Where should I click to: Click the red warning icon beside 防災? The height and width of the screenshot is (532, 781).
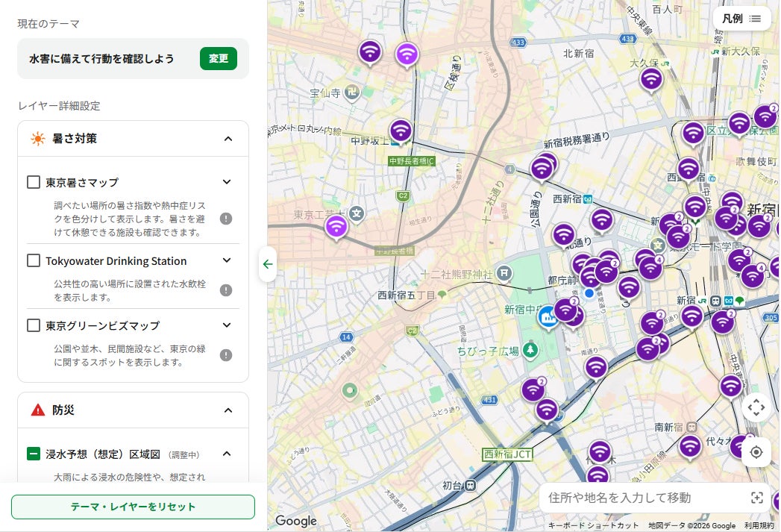38,410
